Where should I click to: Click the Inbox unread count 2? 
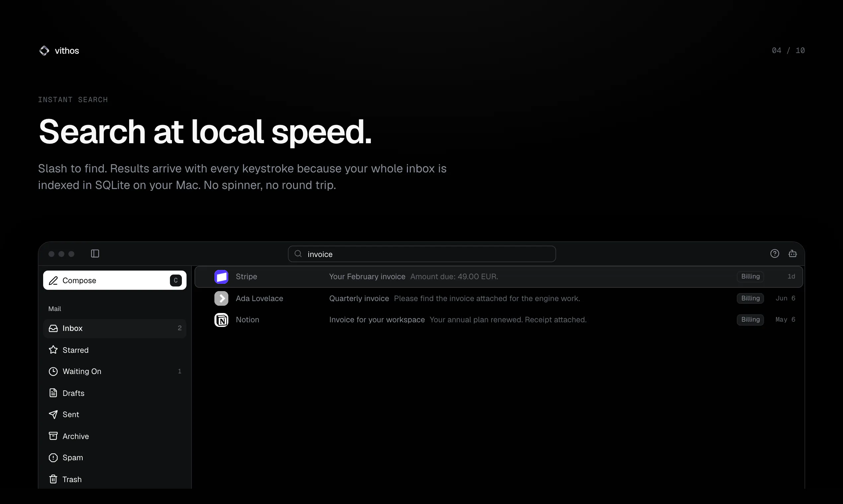pyautogui.click(x=180, y=328)
